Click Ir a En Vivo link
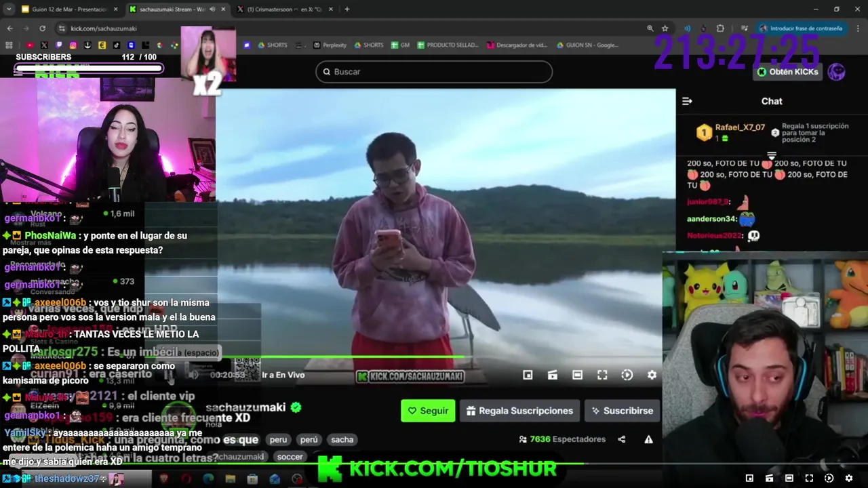 tap(283, 375)
